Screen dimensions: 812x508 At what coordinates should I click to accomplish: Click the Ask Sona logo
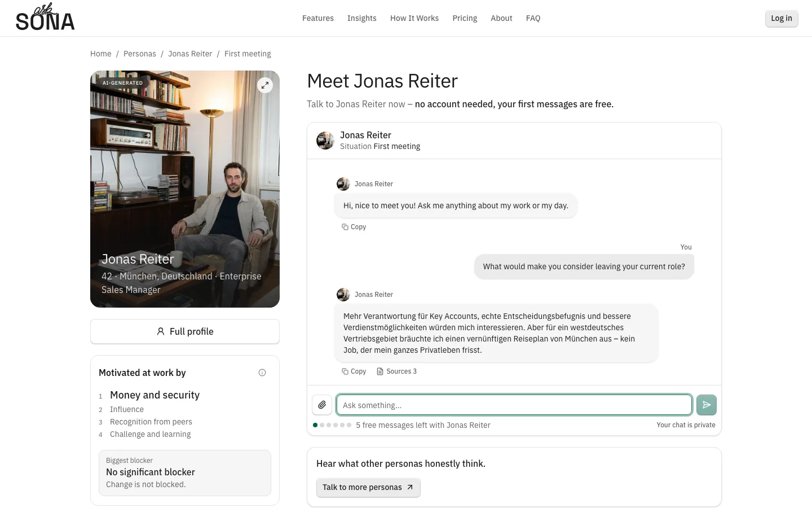coord(45,17)
